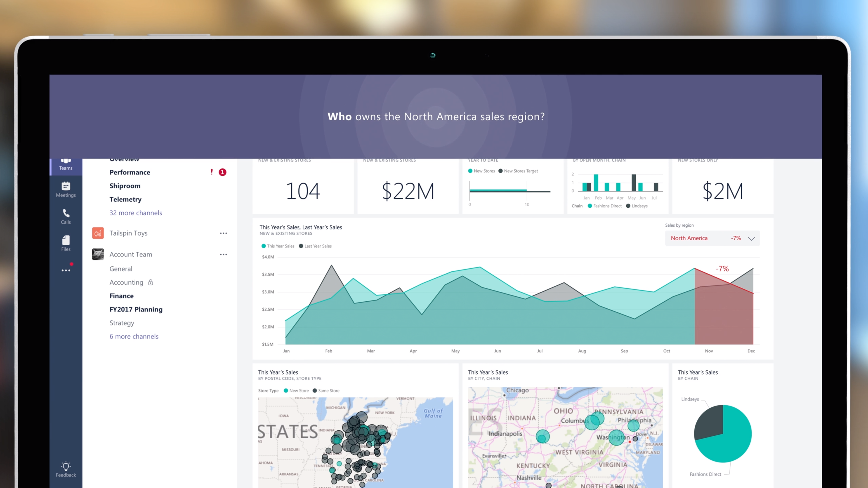
Task: Open the sidebar more apps ellipsis
Action: pyautogui.click(x=66, y=270)
